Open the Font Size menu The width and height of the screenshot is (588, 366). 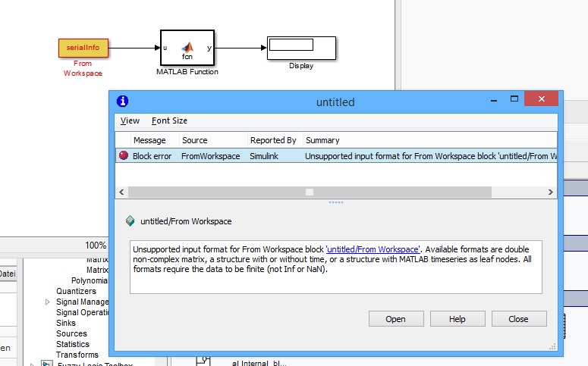(x=169, y=120)
